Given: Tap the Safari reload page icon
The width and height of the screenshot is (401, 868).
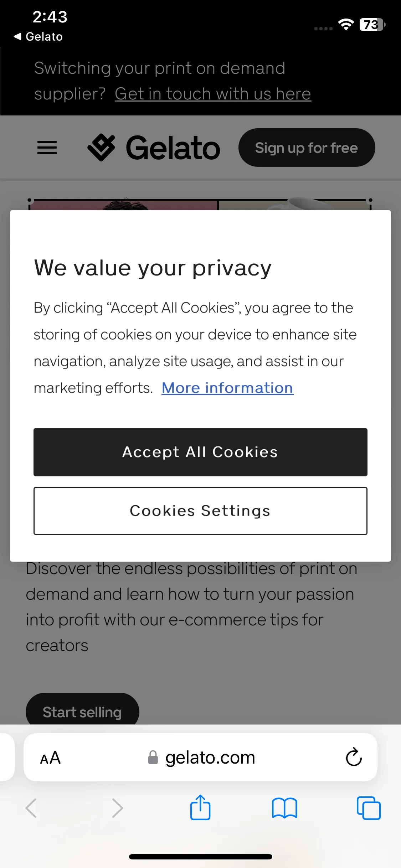Looking at the screenshot, I should tap(354, 757).
